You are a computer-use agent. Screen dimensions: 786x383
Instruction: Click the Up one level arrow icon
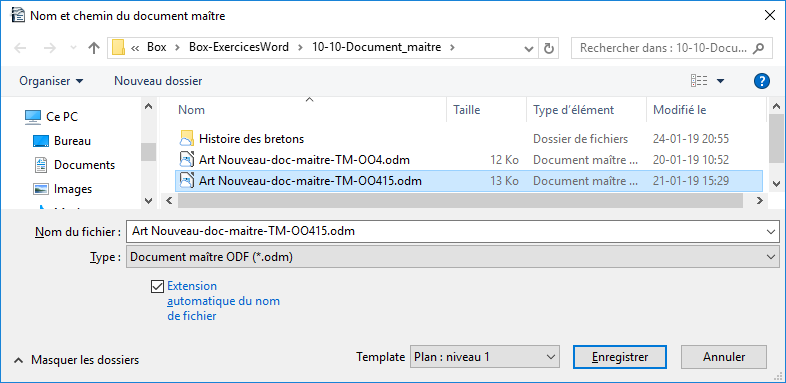(94, 48)
